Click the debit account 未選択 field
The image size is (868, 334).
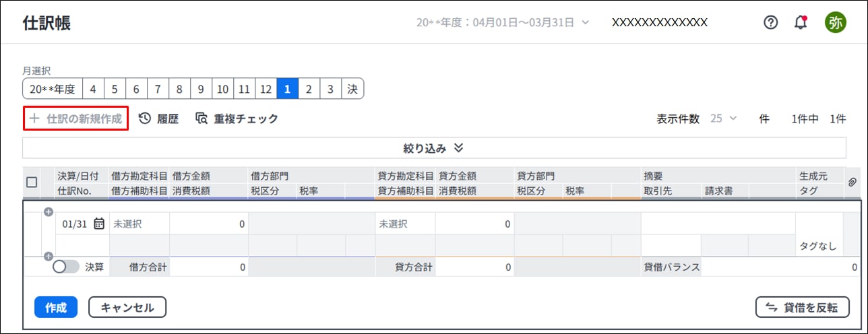[139, 224]
